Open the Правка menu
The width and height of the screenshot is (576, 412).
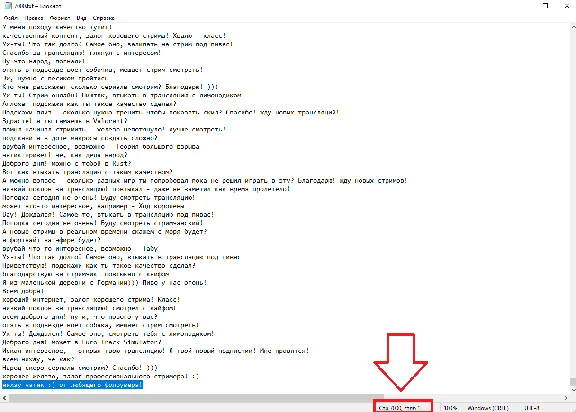tap(34, 18)
